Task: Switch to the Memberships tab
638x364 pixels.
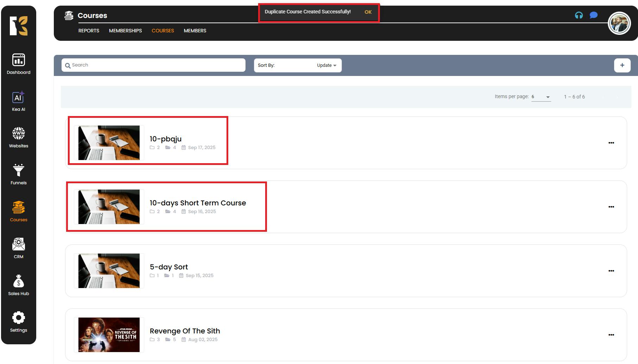Action: (x=125, y=31)
